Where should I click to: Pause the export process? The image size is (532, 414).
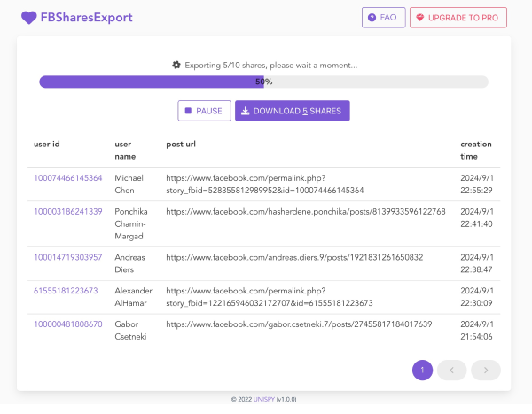tap(204, 111)
